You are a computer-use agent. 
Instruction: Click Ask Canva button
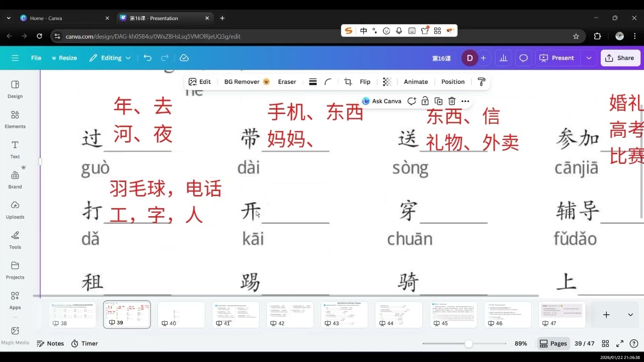pos(381,101)
